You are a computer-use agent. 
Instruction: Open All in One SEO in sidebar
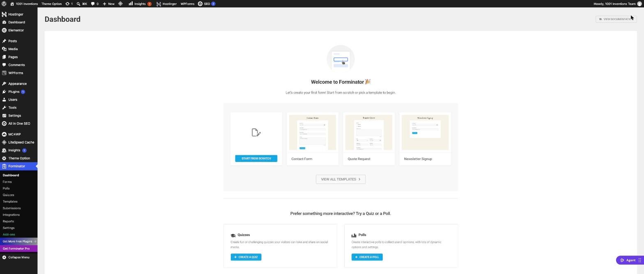(x=18, y=123)
